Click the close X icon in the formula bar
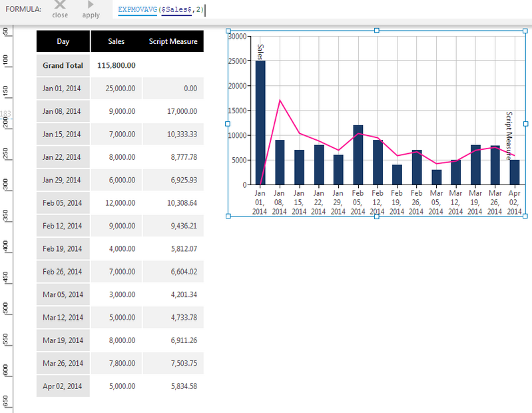The height and width of the screenshot is (413, 532). click(60, 5)
